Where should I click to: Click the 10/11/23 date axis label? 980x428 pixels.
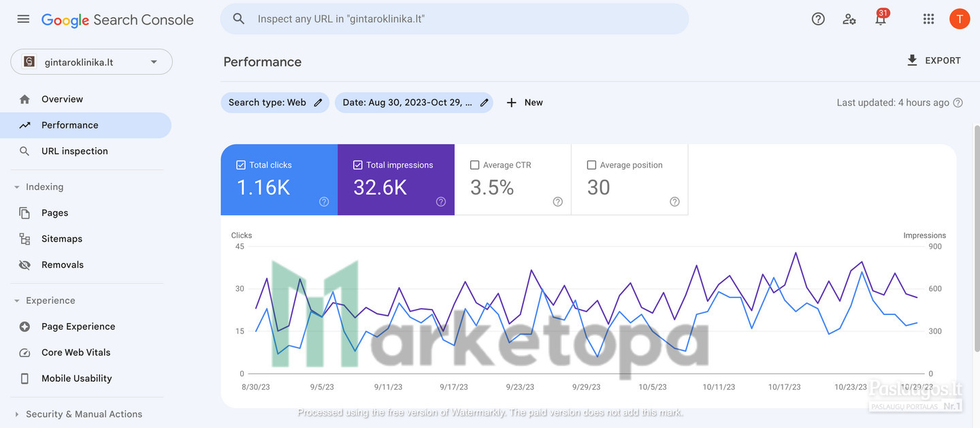click(719, 387)
